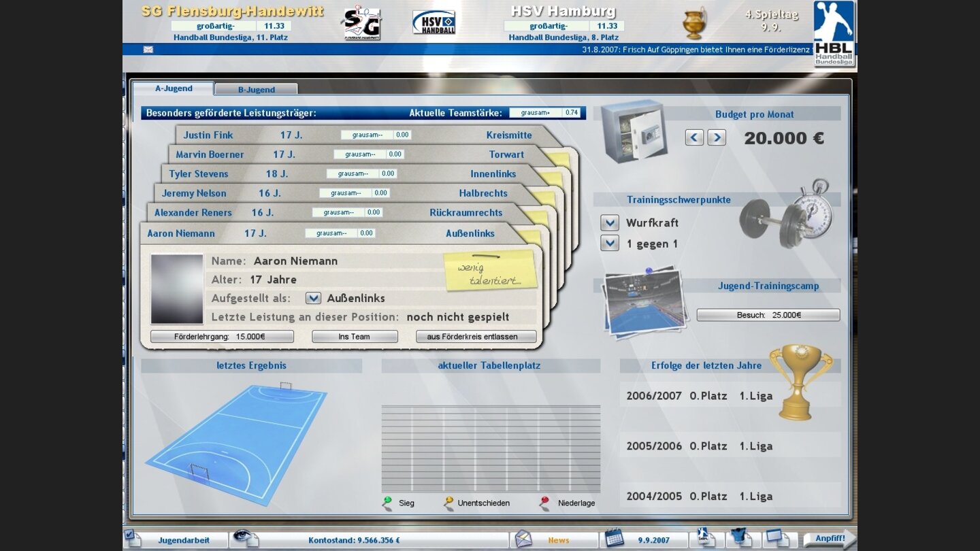The height and width of the screenshot is (551, 980).
Task: Click the '4.Spieltag 9.9.' match day text
Action: (x=771, y=21)
